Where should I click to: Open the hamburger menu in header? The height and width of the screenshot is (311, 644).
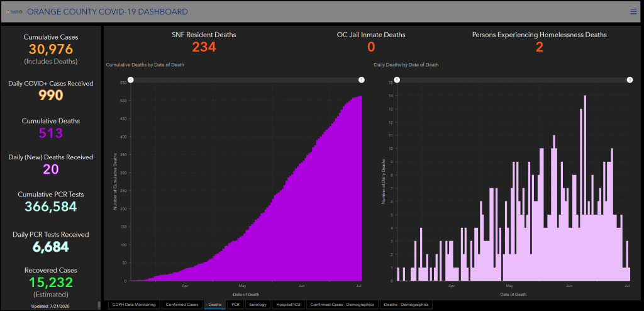coord(633,11)
